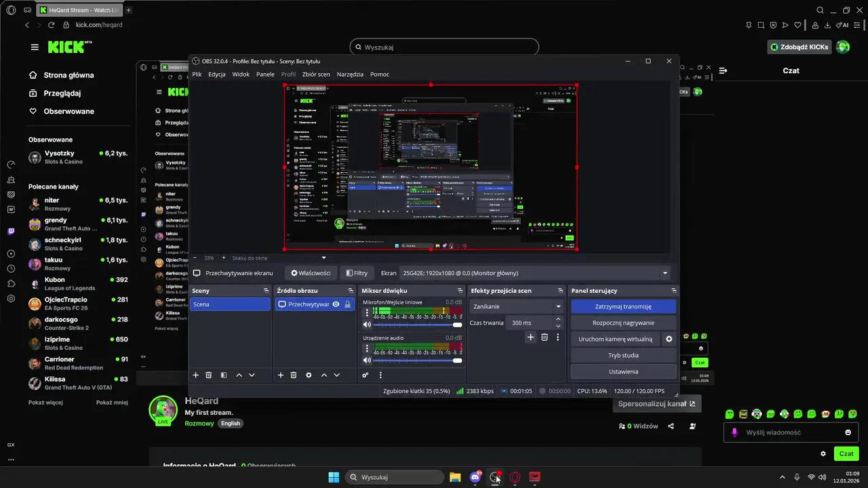Image resolution: width=868 pixels, height=488 pixels.
Task: Open Twitch icon in Opera sidebar
Action: point(11,231)
